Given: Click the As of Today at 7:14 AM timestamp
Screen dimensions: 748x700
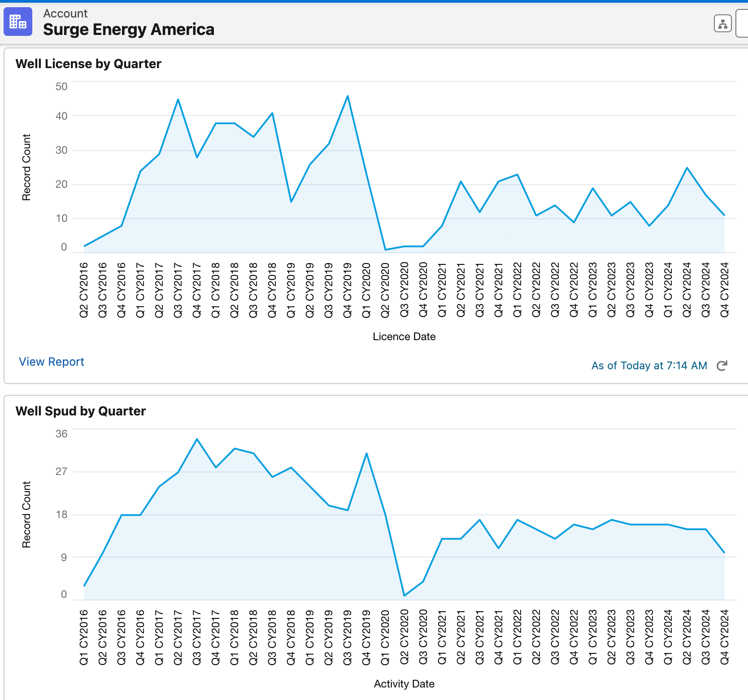Looking at the screenshot, I should pos(649,366).
